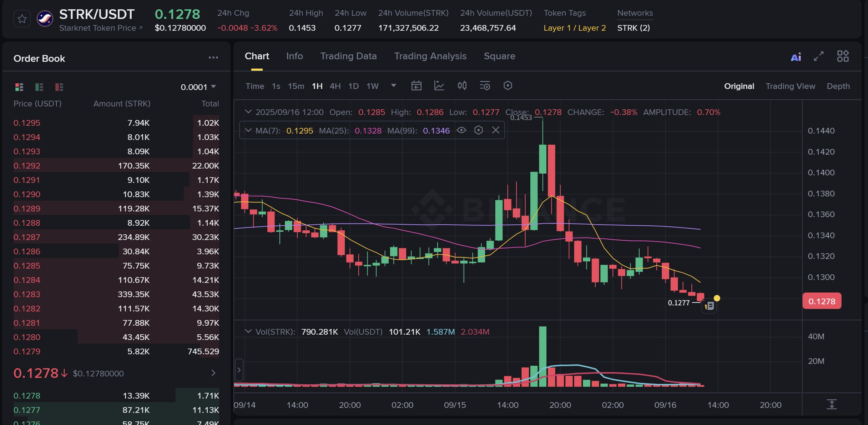Switch to Depth chart view
This screenshot has height=425, width=868.
(838, 86)
